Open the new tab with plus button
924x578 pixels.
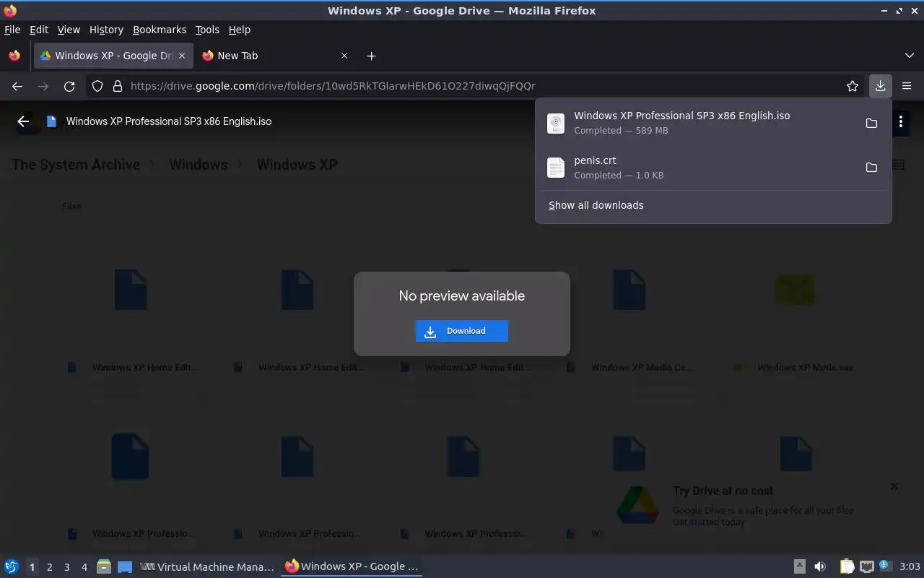371,56
